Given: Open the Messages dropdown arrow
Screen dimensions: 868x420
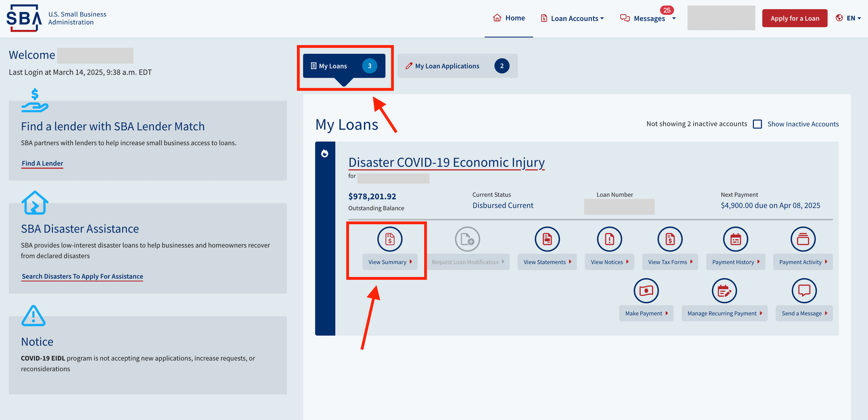Looking at the screenshot, I should pos(674,18).
